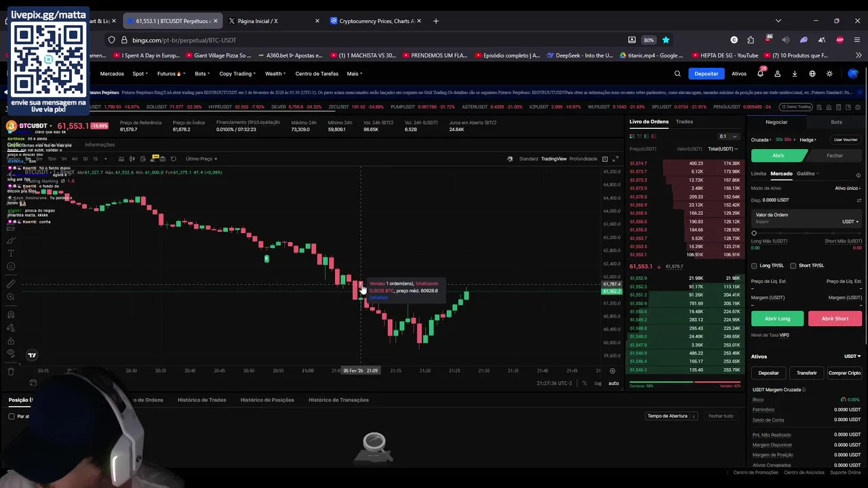Toggle Demo Trading mode
Screen dimensions: 868x488
click(x=796, y=106)
